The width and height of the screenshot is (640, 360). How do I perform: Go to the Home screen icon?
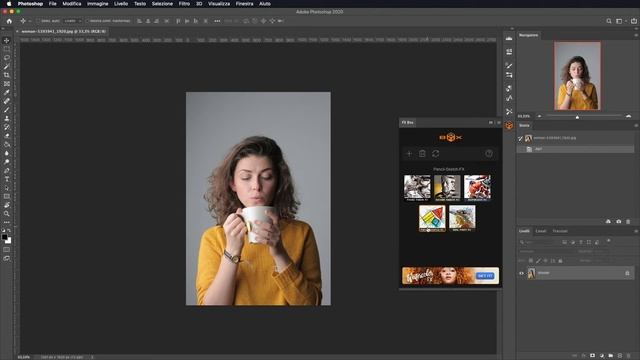pos(9,21)
